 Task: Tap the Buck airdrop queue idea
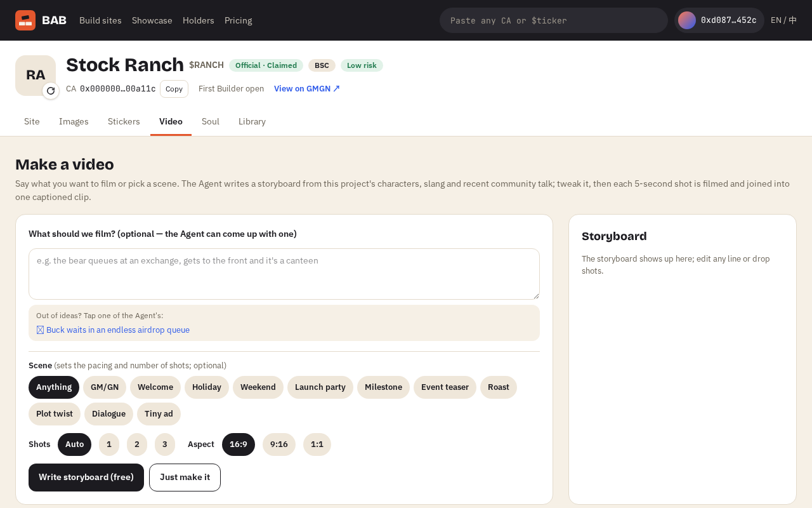(113, 330)
